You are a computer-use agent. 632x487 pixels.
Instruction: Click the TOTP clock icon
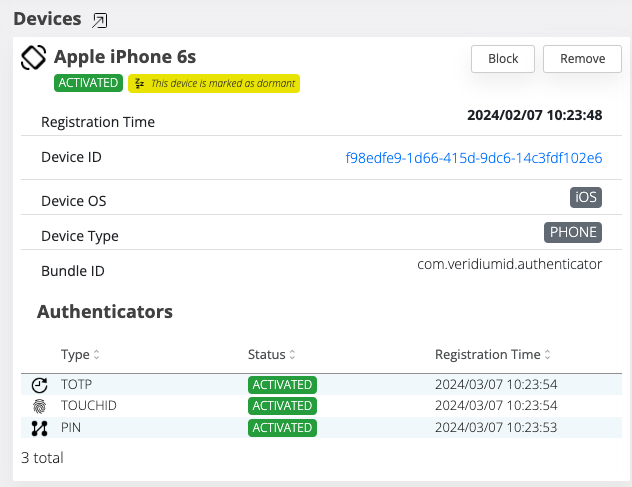click(x=39, y=384)
